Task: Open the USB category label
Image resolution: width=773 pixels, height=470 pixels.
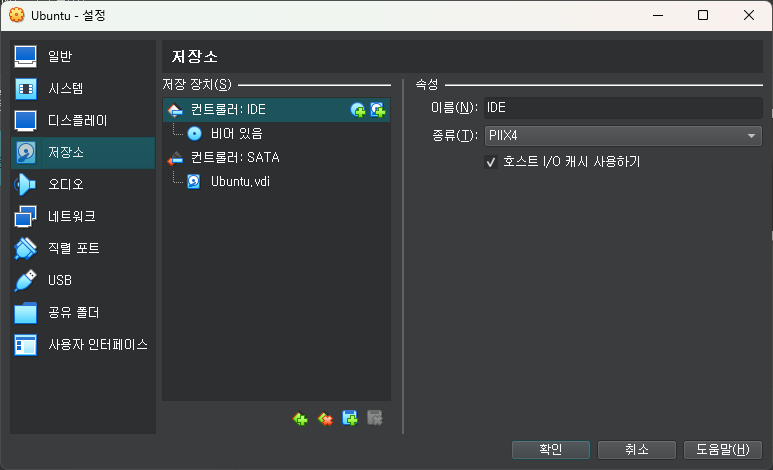Action: 60,281
